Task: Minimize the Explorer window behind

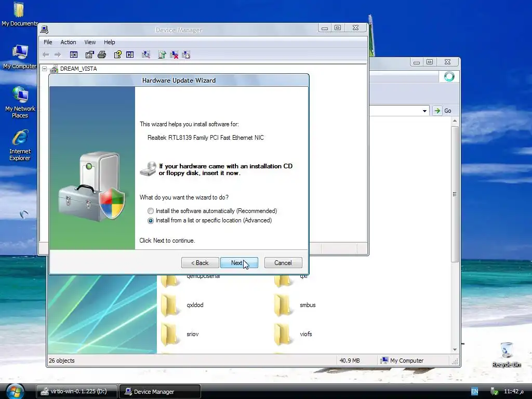Action: pos(417,62)
